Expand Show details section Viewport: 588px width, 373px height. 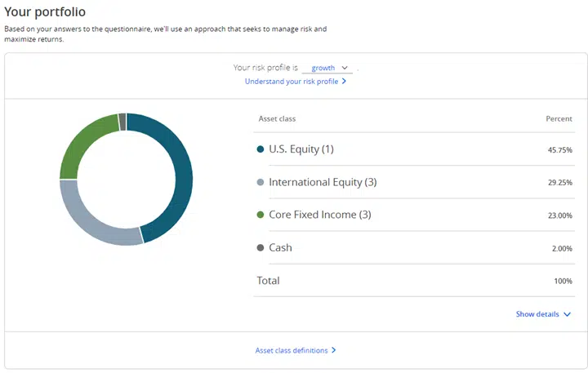(542, 314)
